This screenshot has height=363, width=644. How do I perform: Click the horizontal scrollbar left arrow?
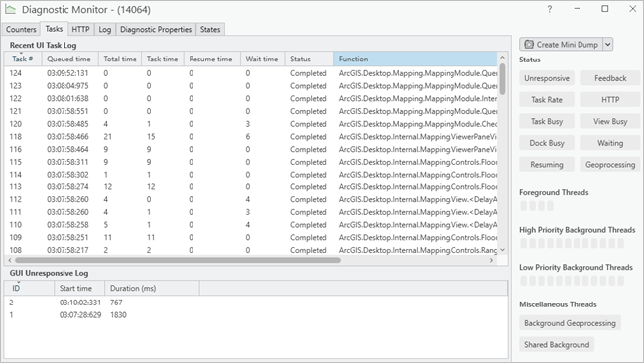click(x=10, y=260)
